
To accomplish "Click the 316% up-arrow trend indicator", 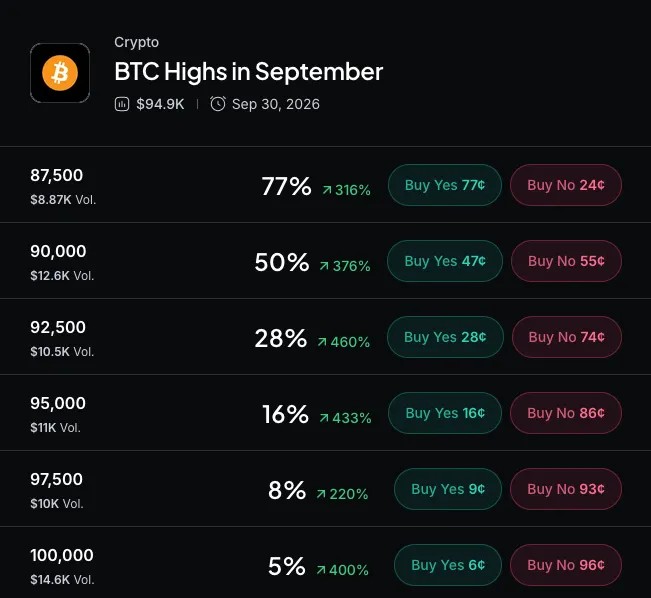I will point(346,190).
